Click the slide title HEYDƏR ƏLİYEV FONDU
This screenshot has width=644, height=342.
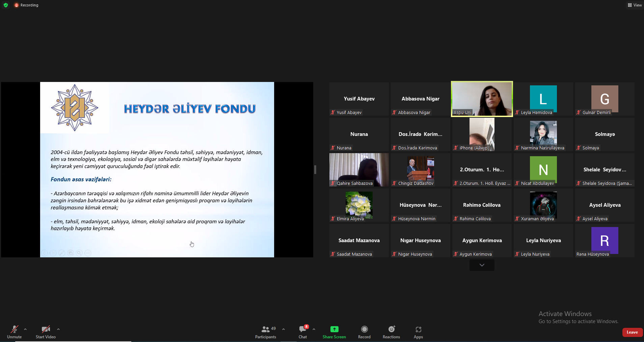tap(190, 109)
